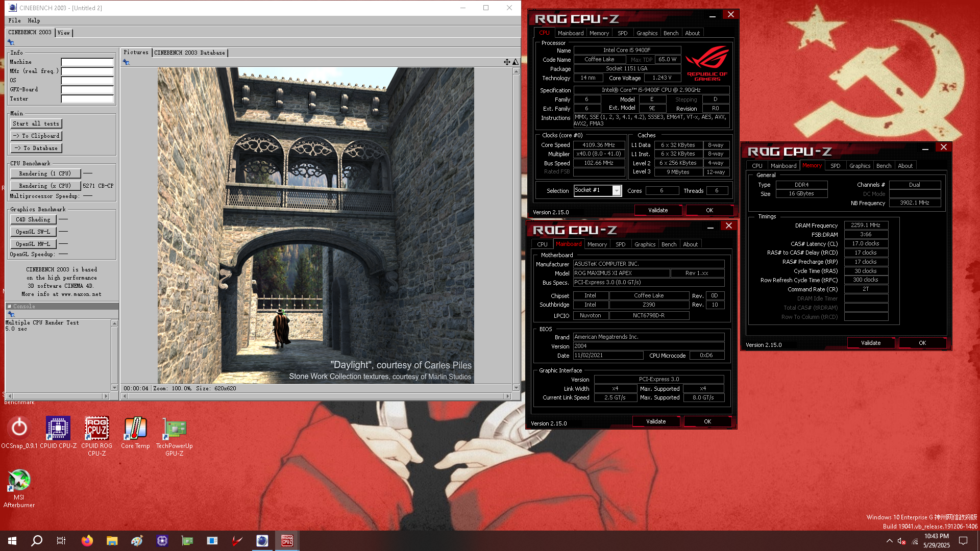Click the move crosshair icon above the picture
The height and width of the screenshot is (551, 980).
click(507, 62)
